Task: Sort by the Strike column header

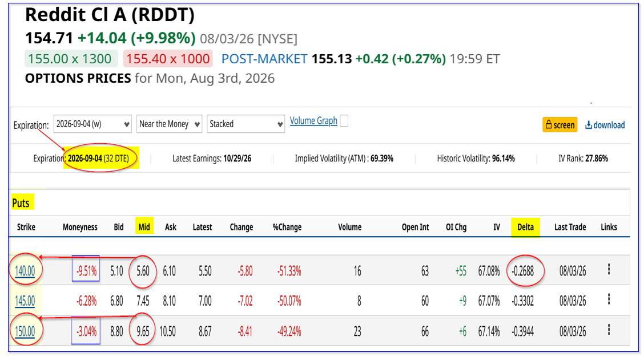Action: coord(26,228)
